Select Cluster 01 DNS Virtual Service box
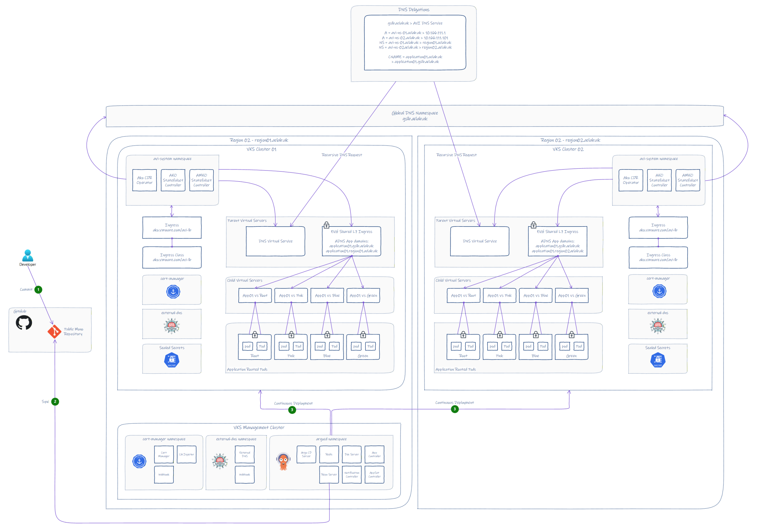758x532 pixels. coord(275,241)
